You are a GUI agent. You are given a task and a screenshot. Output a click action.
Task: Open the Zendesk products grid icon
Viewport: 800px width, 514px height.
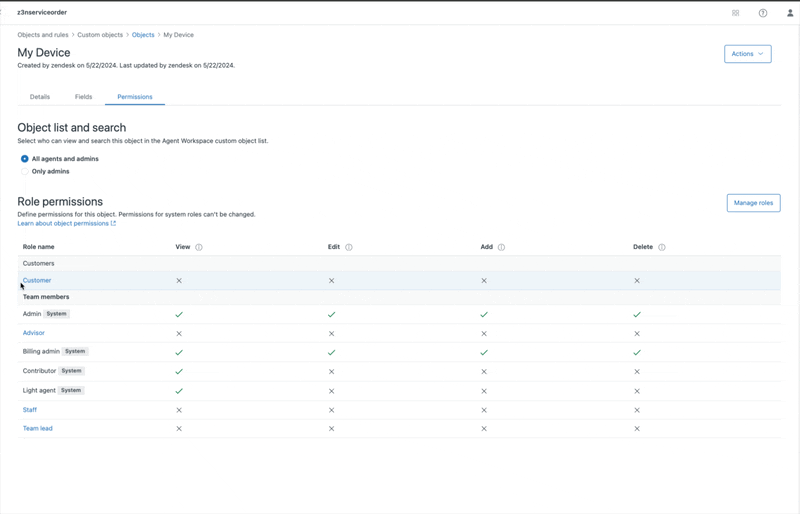tap(735, 13)
